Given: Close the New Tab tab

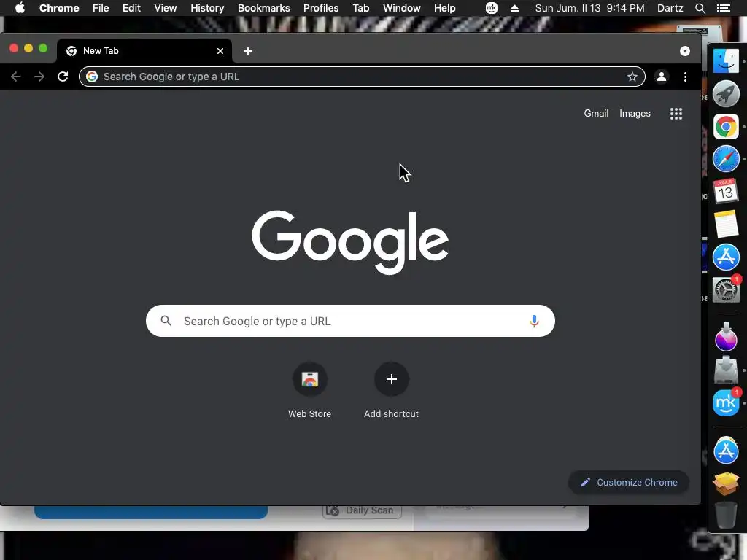Looking at the screenshot, I should pos(220,51).
